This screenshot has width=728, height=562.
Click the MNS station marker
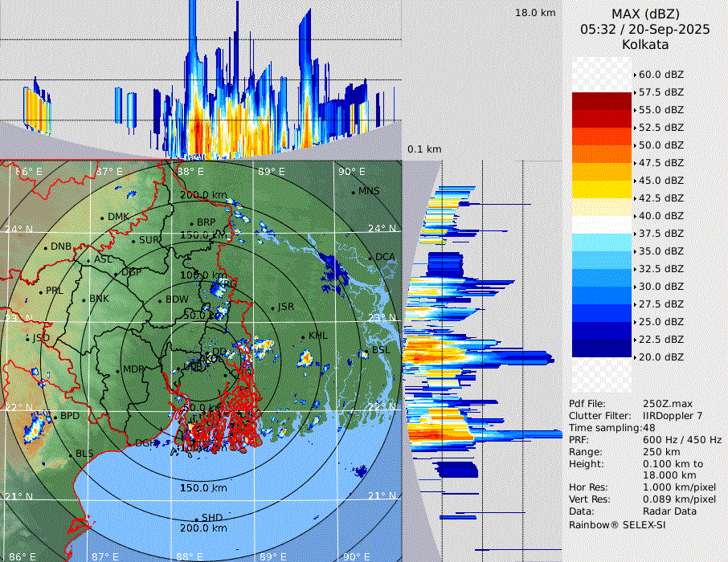[353, 192]
